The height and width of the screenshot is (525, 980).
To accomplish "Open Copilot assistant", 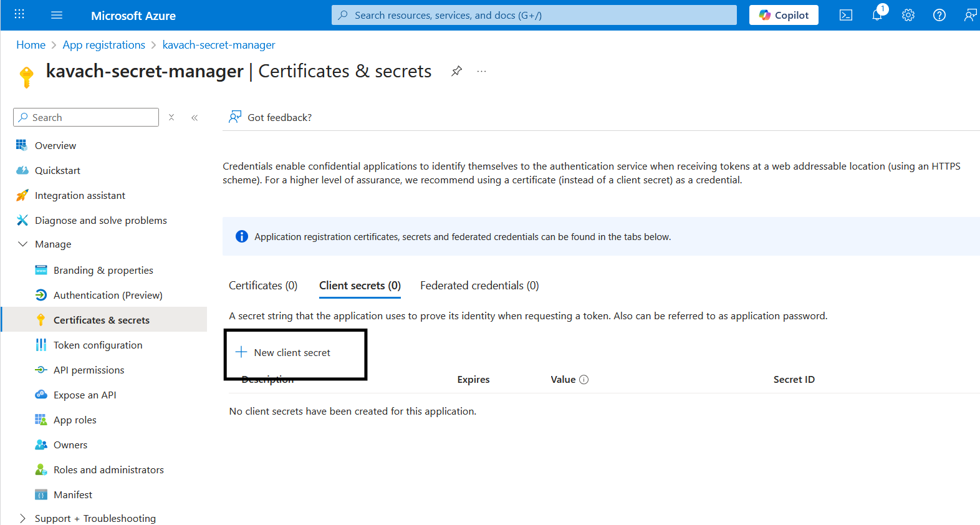I will click(784, 15).
